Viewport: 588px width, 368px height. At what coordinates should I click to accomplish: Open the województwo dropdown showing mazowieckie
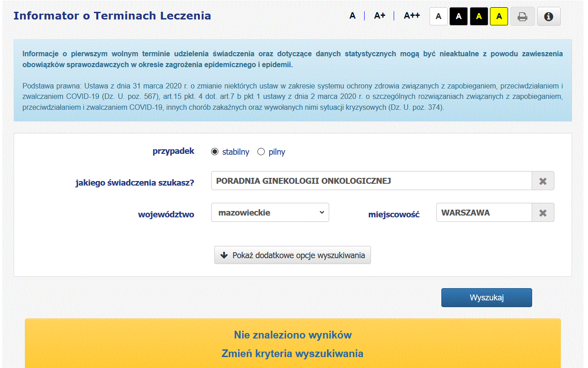(x=270, y=212)
